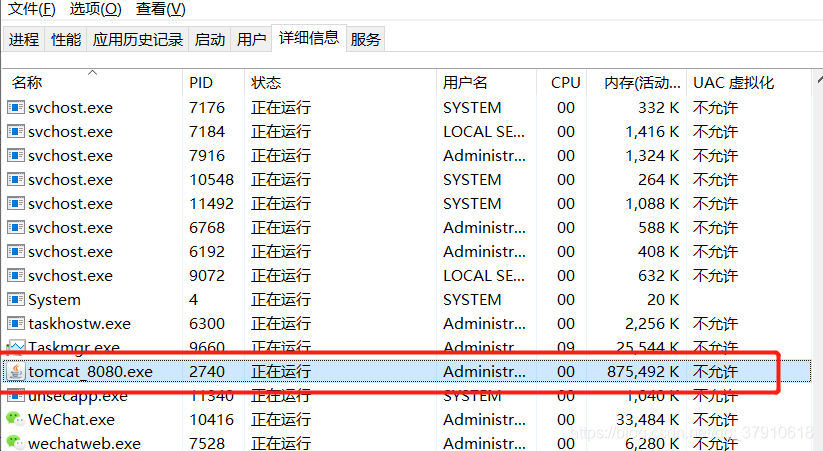Click memory value 6,280 K

click(x=652, y=444)
